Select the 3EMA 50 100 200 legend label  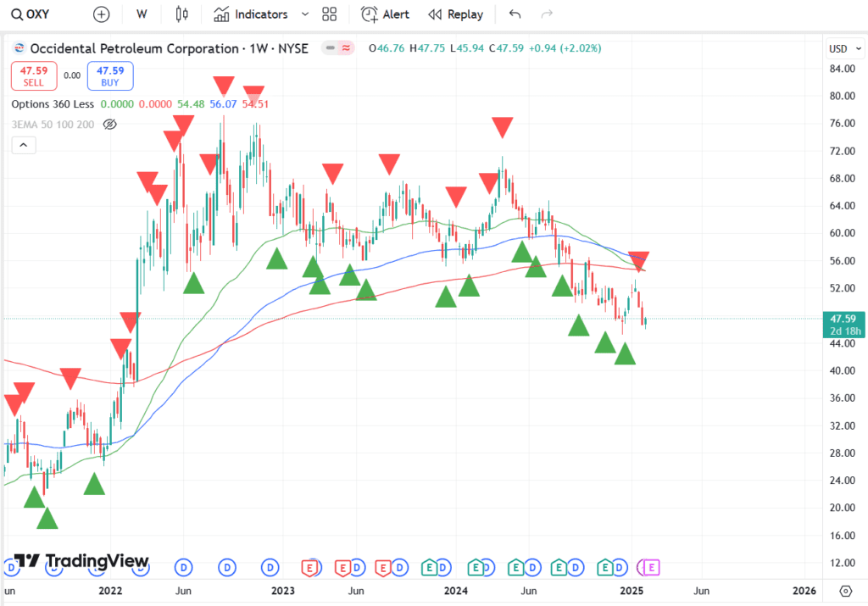point(53,125)
